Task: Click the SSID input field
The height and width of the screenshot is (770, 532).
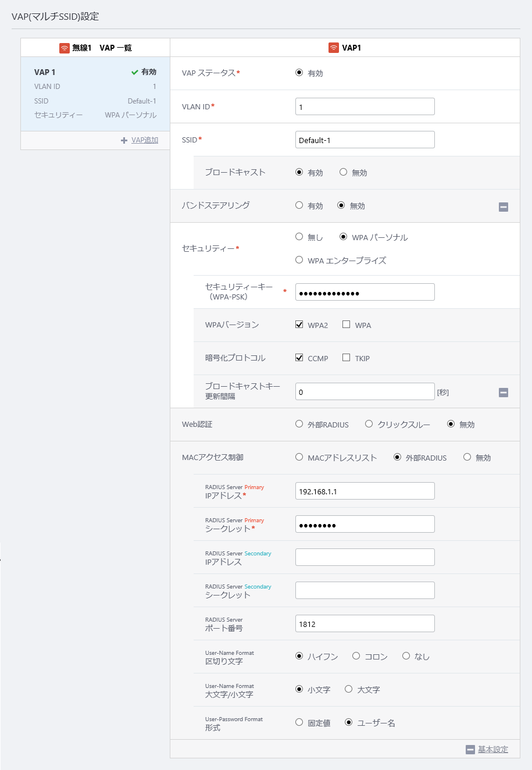Action: (x=365, y=140)
